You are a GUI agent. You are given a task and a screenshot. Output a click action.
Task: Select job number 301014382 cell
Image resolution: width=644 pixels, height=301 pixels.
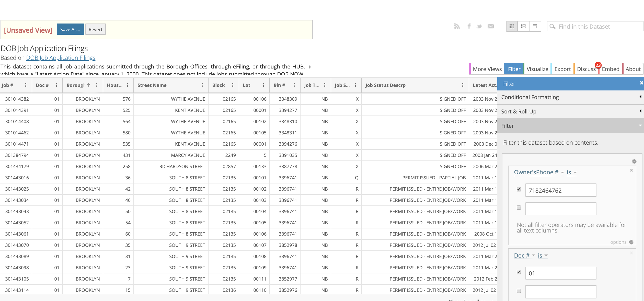tap(16, 99)
